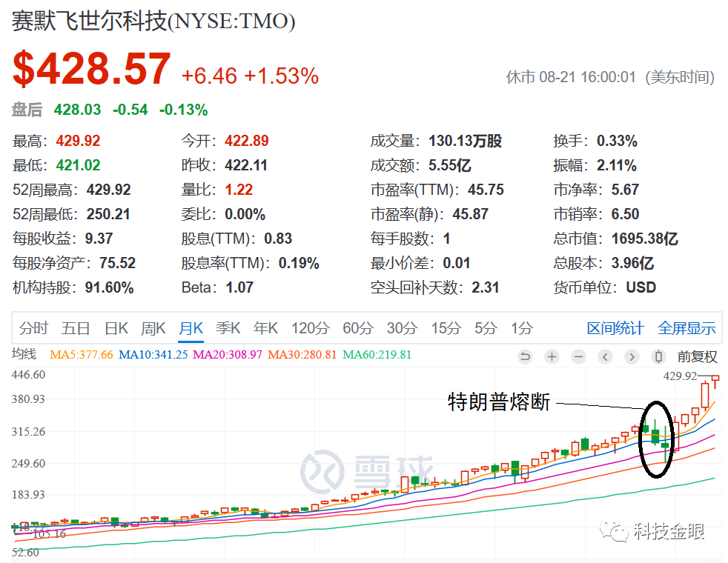The height and width of the screenshot is (563, 728).
Task: Click the 市盈率(TTM) value 45.75
Action: point(486,190)
